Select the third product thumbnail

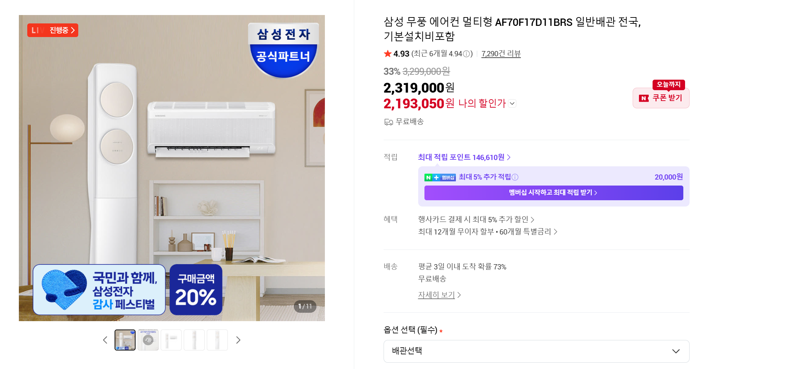(171, 340)
